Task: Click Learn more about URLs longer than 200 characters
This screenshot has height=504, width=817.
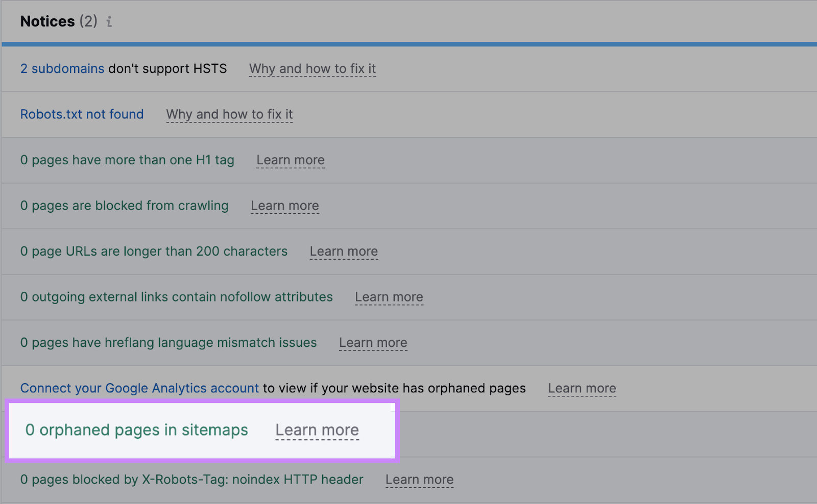Action: click(x=344, y=251)
